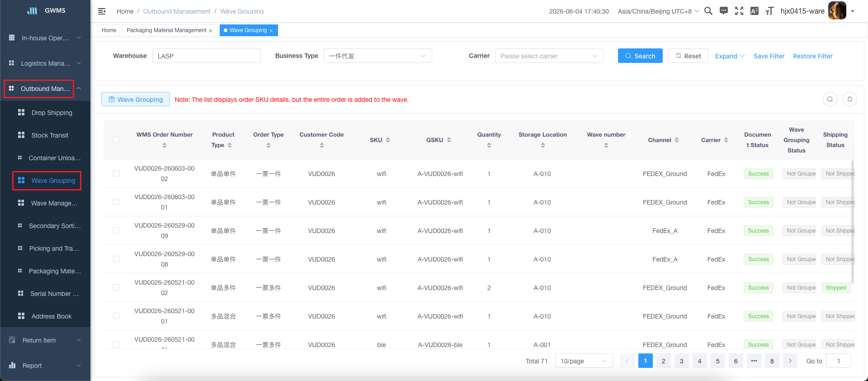Collapse the sidebar with the hamburger icon
The image size is (868, 381).
point(102,11)
